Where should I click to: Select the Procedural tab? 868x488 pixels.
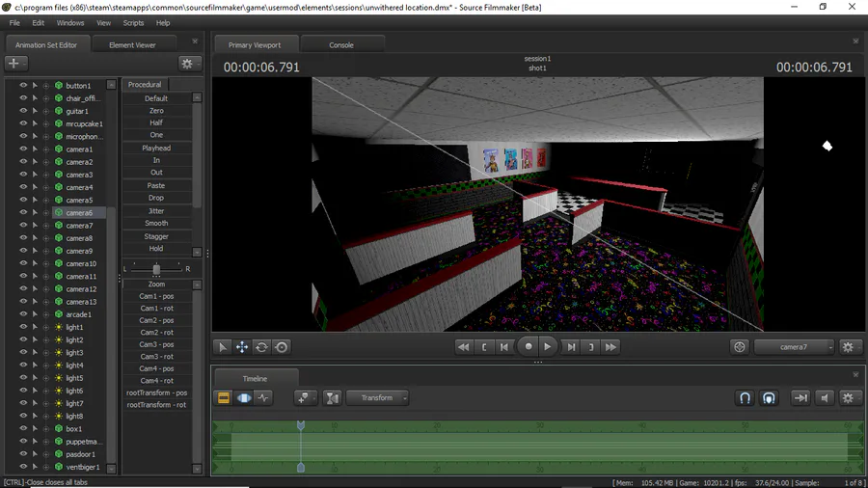point(145,85)
